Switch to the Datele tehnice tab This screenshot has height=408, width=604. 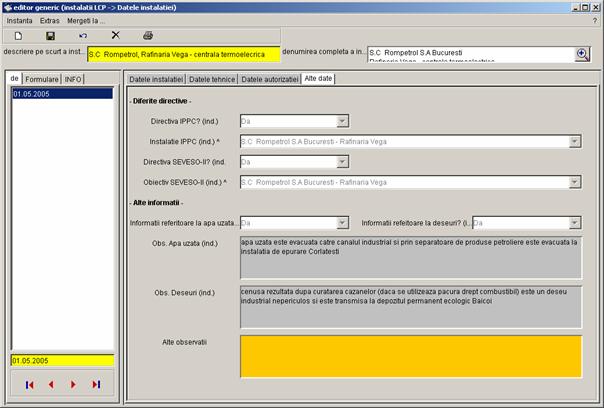[211, 78]
